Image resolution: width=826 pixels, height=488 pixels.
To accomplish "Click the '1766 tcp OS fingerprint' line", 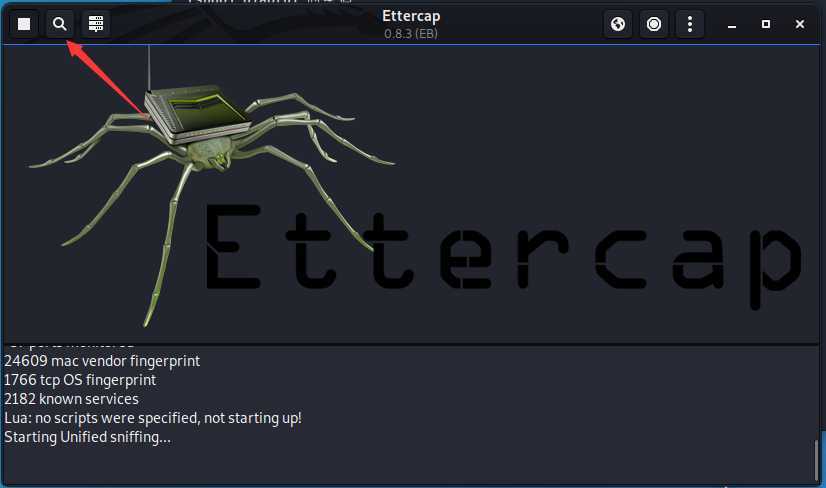I will point(80,380).
